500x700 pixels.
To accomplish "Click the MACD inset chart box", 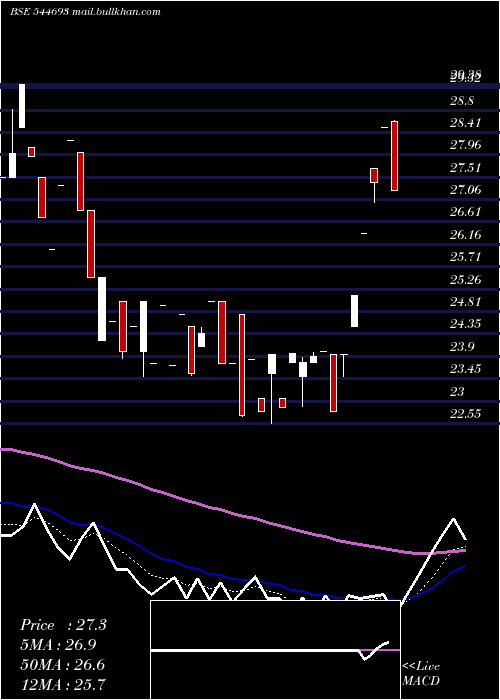I will 275,650.
